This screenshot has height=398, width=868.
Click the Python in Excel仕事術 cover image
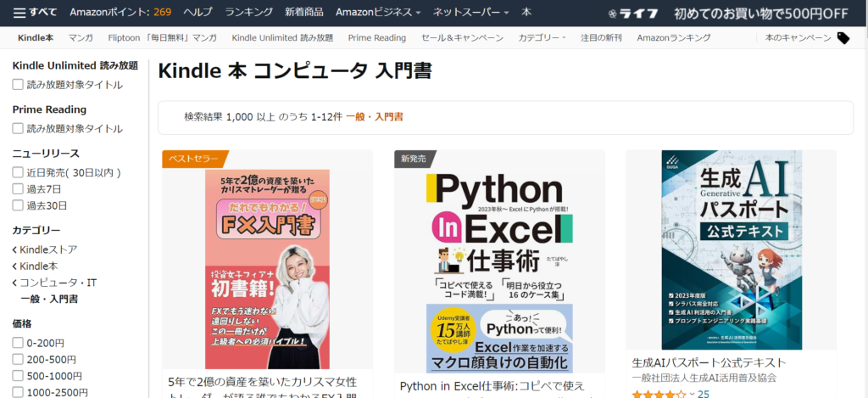[x=499, y=261]
